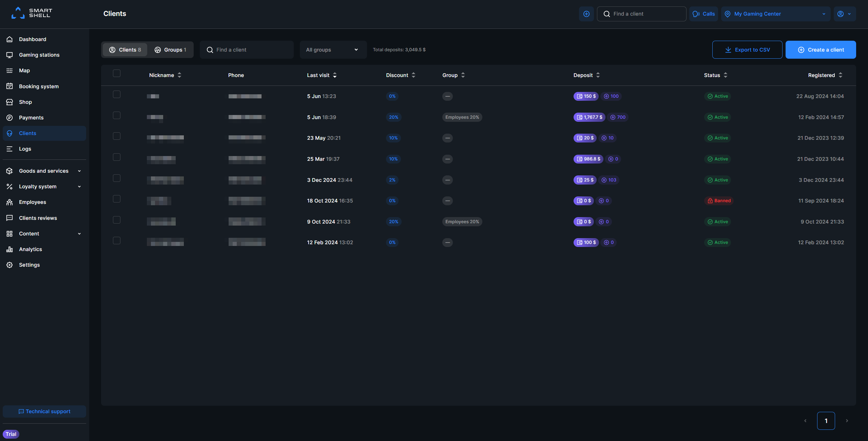Sort by Group column arrows
Viewport: 868px width, 441px height.
[x=463, y=75]
